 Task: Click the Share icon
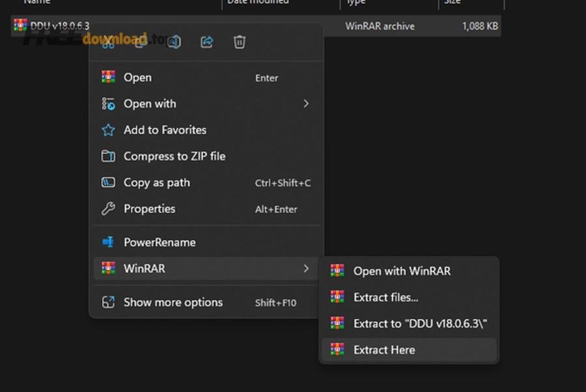(x=206, y=42)
